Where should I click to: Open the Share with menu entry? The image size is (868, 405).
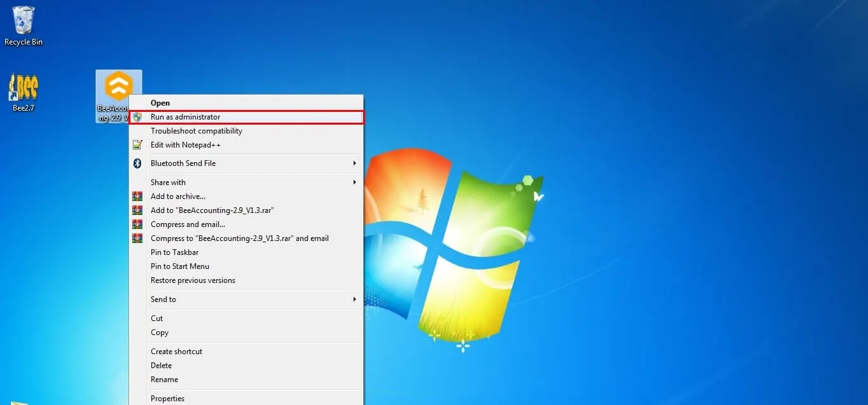(246, 182)
